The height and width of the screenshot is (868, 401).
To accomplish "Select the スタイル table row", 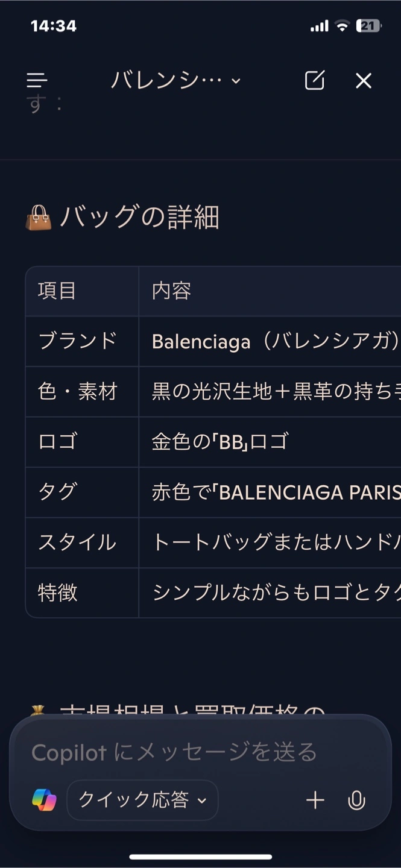I will pos(213,542).
